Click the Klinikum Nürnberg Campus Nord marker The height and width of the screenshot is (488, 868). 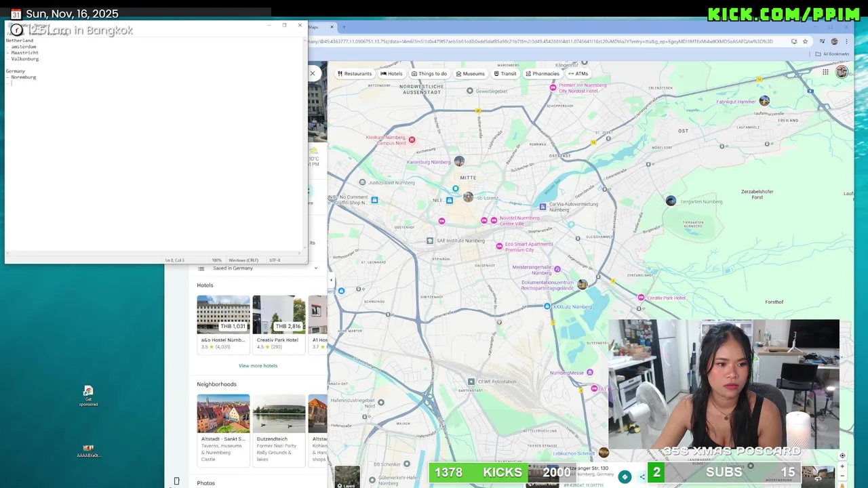[x=412, y=140]
